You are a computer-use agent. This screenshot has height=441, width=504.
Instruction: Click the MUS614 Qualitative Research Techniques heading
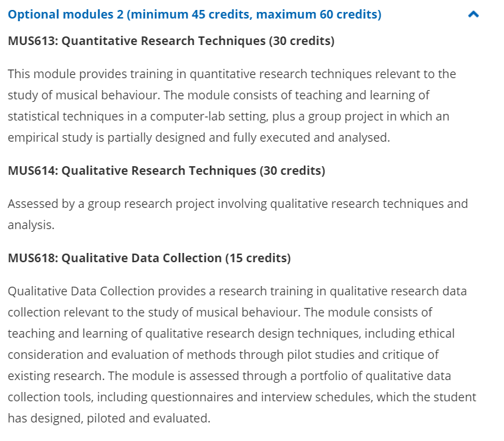(166, 171)
